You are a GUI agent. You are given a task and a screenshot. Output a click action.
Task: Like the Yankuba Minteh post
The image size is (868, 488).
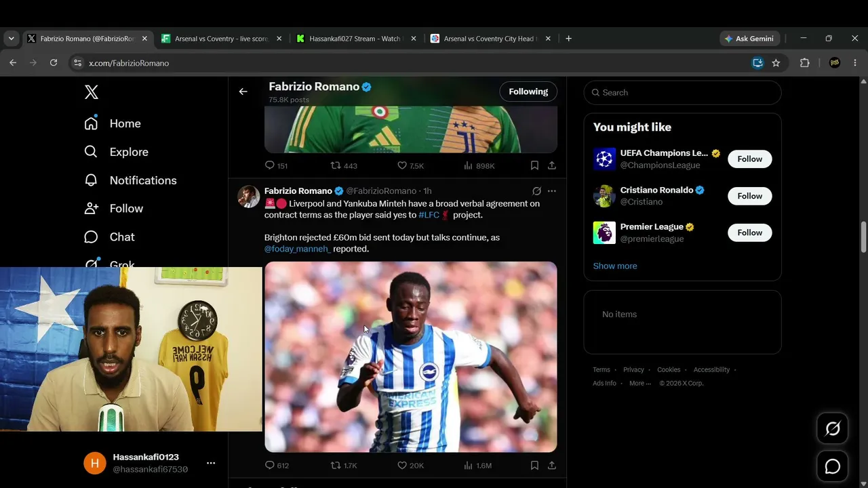pos(402,466)
